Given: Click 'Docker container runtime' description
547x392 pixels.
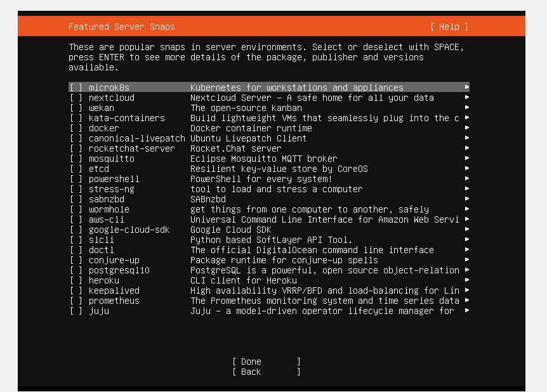Looking at the screenshot, I should tap(251, 128).
